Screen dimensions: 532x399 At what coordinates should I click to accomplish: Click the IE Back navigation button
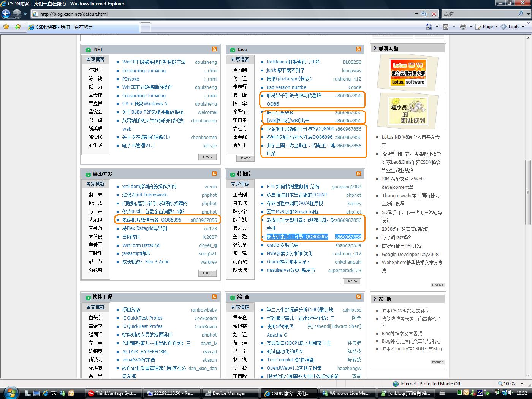6,14
